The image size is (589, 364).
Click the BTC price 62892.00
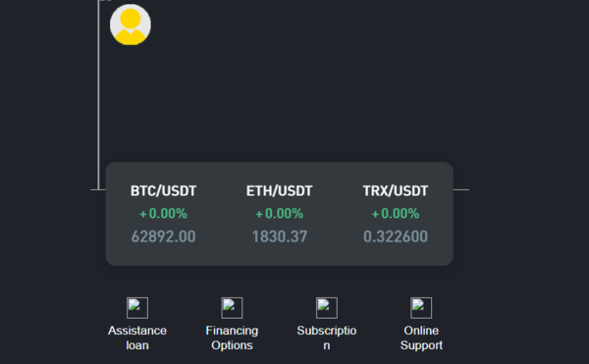[x=163, y=236]
